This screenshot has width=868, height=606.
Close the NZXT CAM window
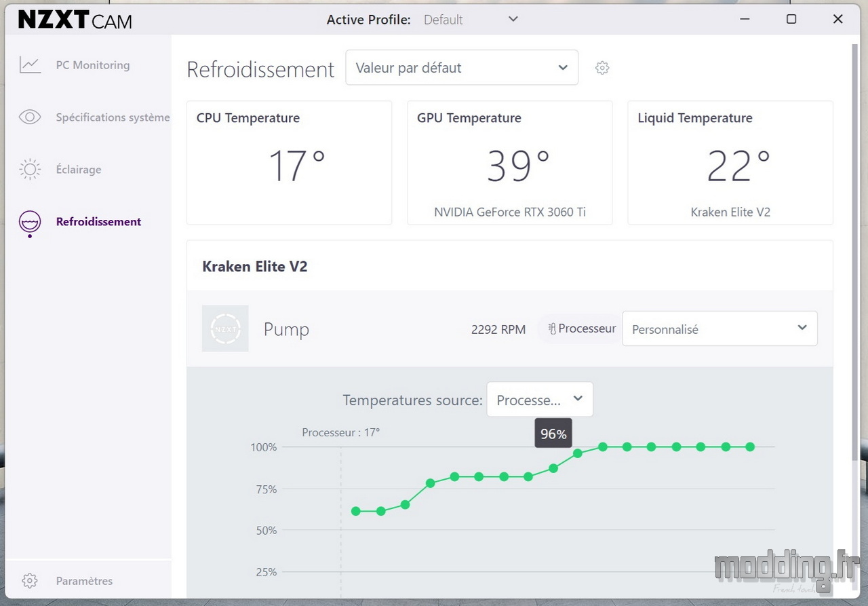pyautogui.click(x=838, y=19)
